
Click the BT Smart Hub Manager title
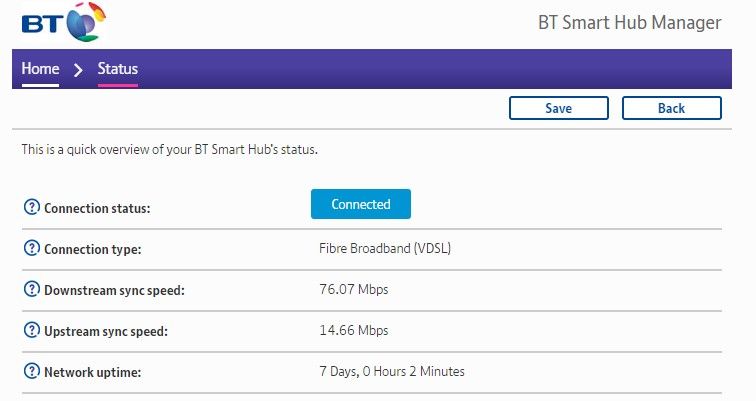pos(628,23)
